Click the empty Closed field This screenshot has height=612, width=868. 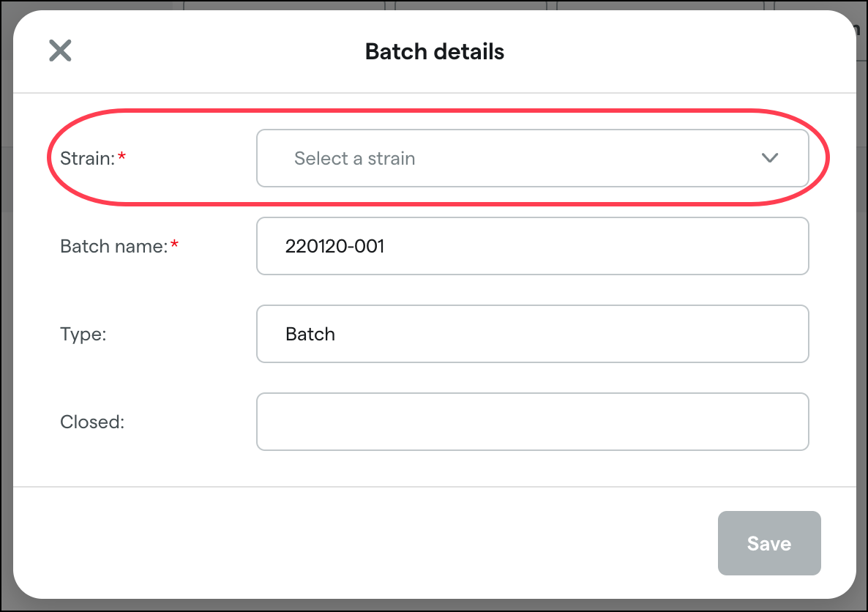(532, 422)
